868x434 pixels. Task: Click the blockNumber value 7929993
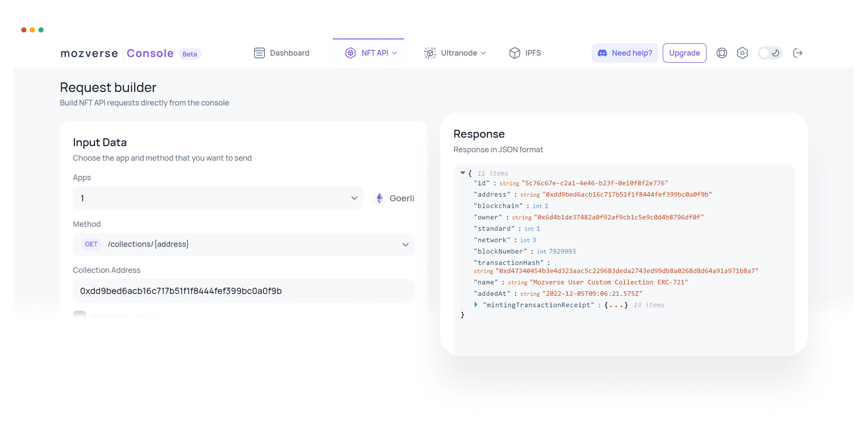point(562,251)
